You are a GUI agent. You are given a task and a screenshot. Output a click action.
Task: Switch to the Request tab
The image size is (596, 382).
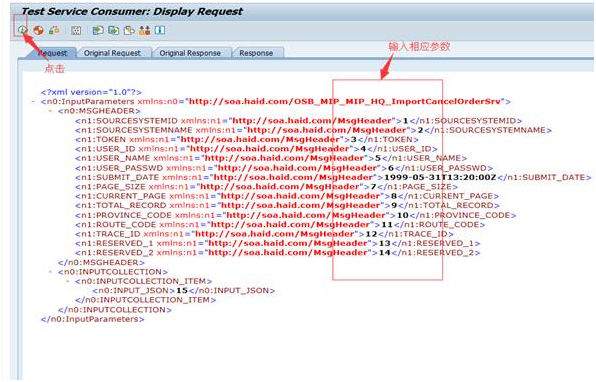click(x=52, y=53)
